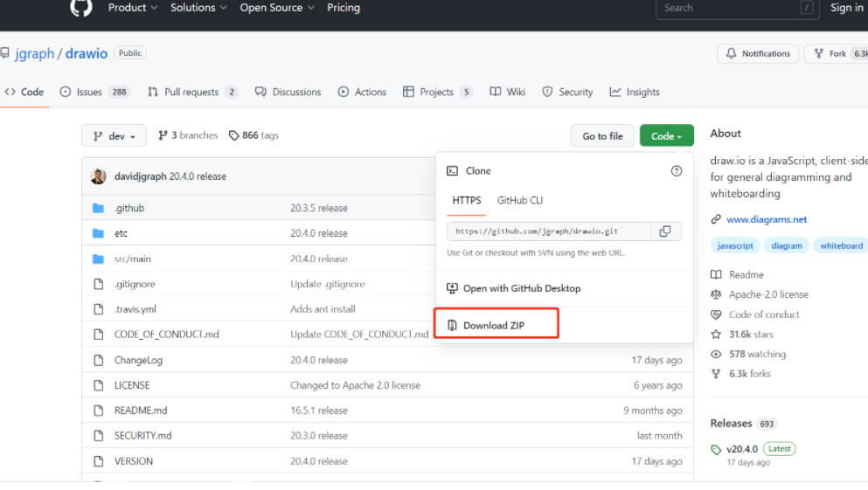868x490 pixels.
Task: Click the Readme book icon
Action: tap(716, 275)
